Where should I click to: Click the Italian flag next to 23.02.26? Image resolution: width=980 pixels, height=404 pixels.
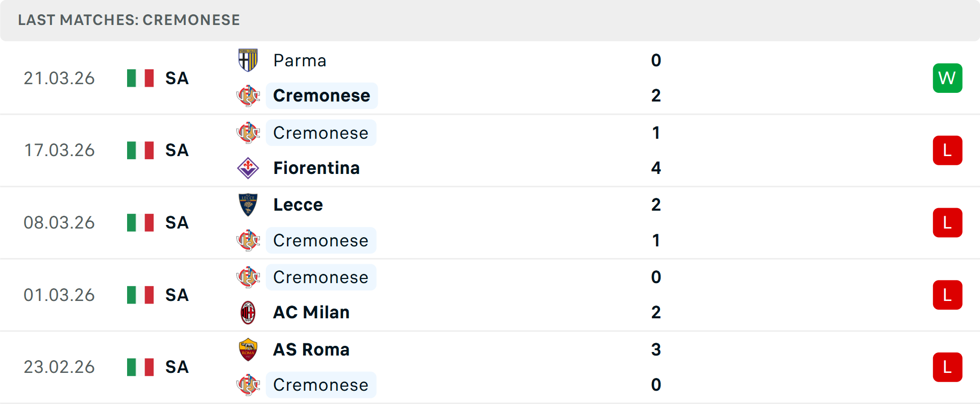140,367
